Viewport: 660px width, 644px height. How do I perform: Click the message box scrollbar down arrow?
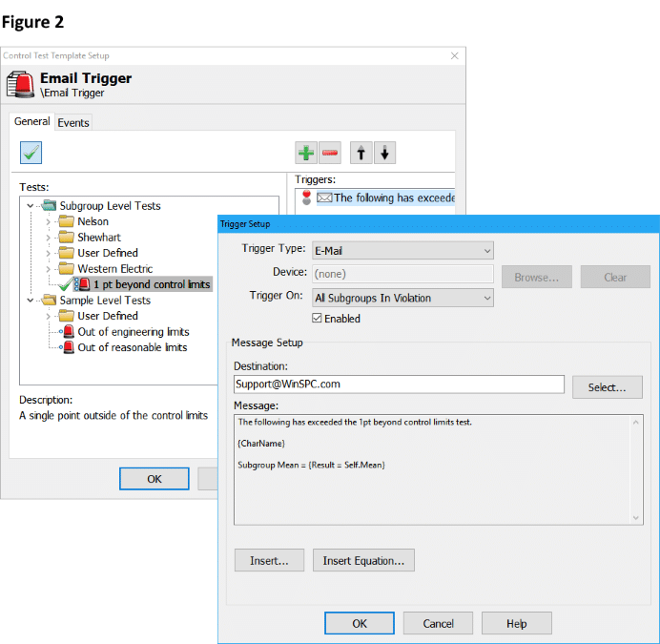click(x=637, y=517)
